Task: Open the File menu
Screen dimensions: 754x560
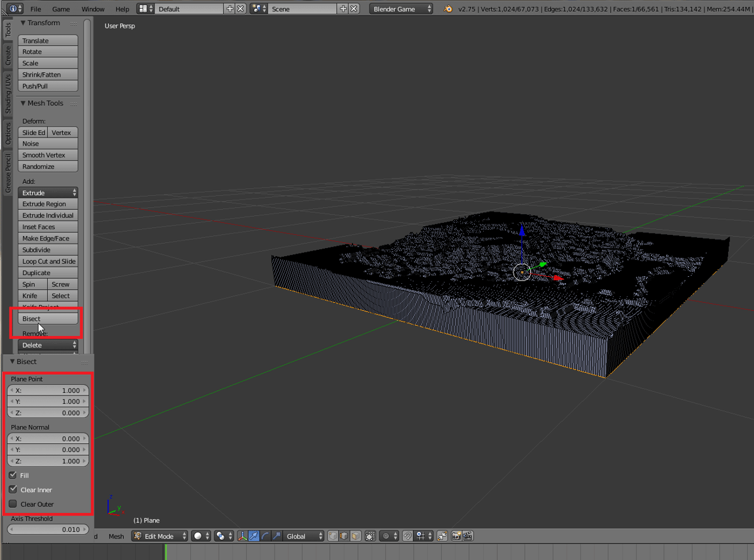Action: coord(36,9)
